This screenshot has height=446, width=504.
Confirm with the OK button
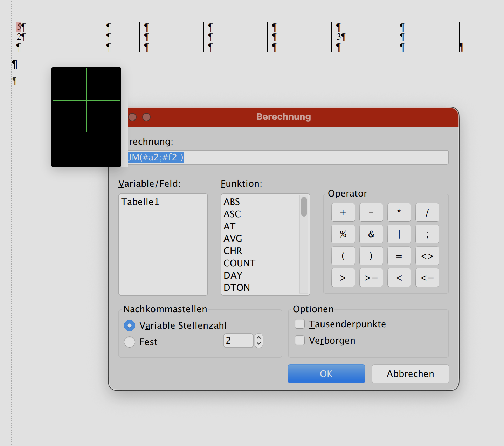[x=326, y=374]
